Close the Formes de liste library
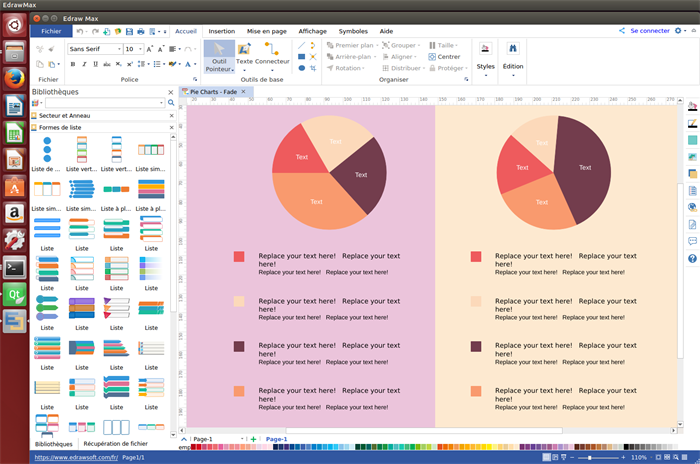The image size is (700, 464). [171, 128]
